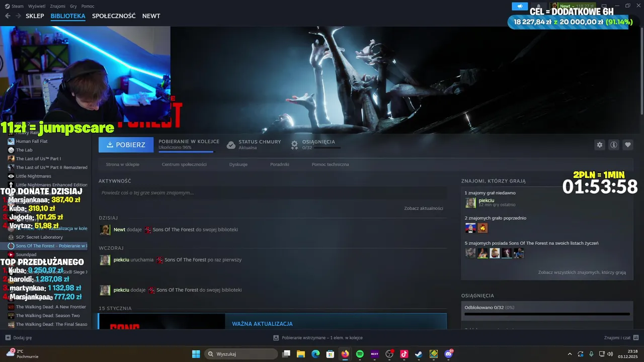
Task: Click the activity message input field
Action: (272, 193)
